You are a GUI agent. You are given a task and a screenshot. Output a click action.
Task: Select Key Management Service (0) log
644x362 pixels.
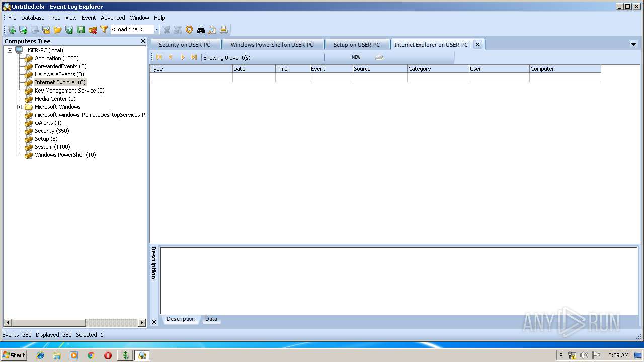coord(69,90)
